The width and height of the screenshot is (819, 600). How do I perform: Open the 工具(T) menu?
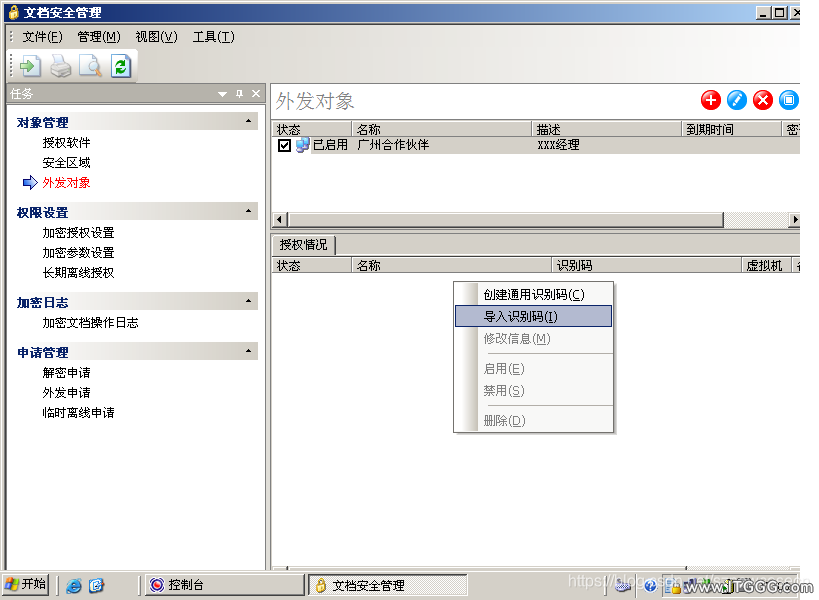(214, 37)
